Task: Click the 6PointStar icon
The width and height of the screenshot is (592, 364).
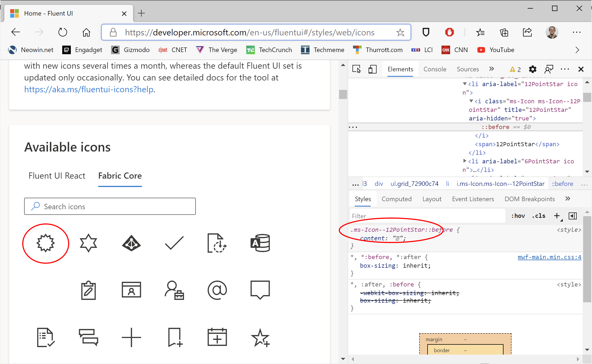Action: coord(88,243)
